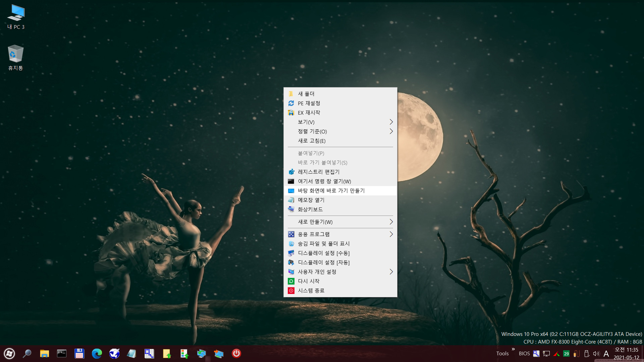
Task: Click the Tools toolbar label
Action: pos(502,354)
